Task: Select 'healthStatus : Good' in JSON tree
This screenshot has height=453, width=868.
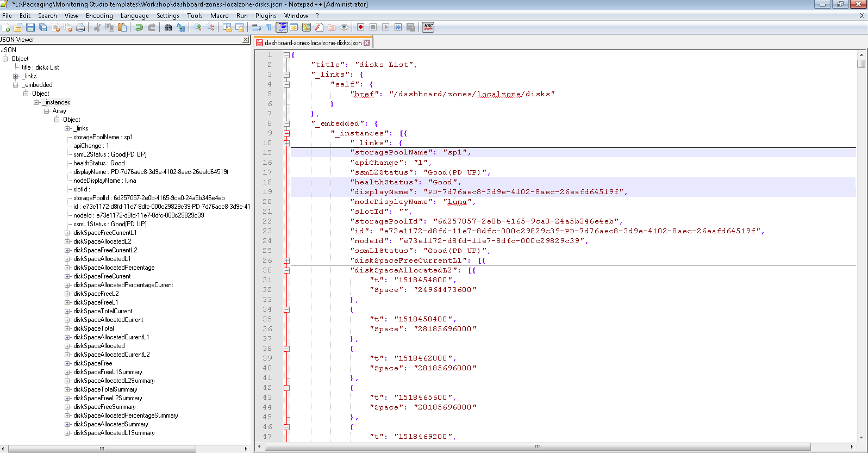Action: [x=99, y=163]
